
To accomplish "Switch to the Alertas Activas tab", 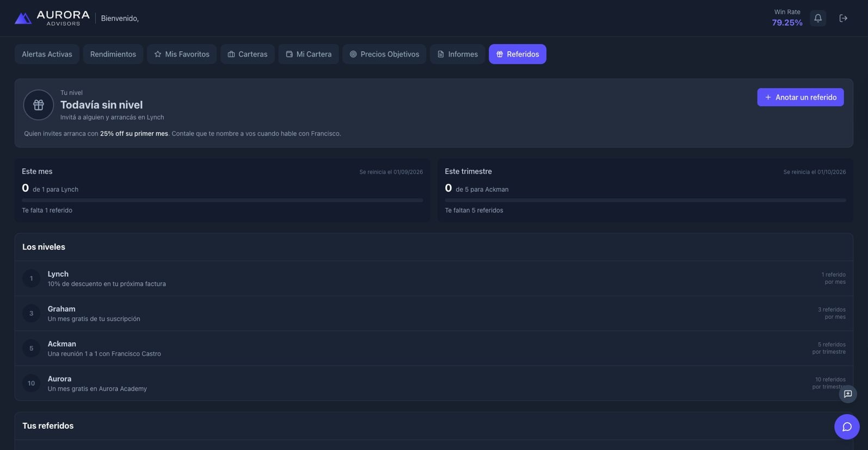I will pyautogui.click(x=47, y=54).
